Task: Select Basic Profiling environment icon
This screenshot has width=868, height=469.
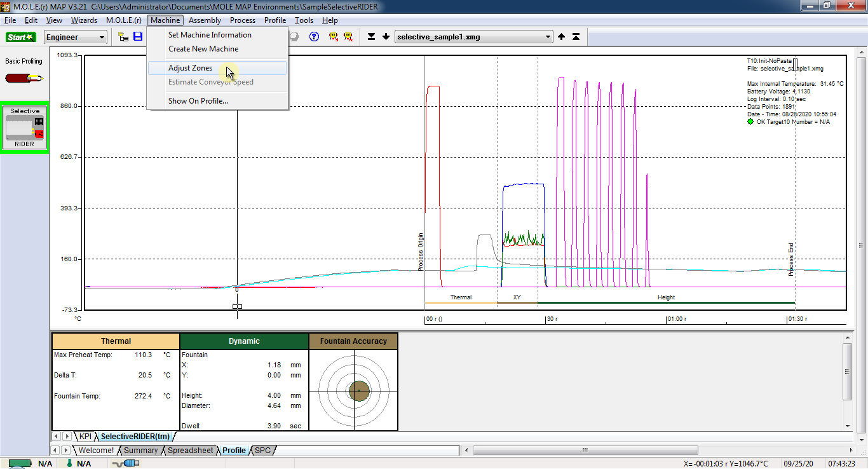Action: pyautogui.click(x=24, y=72)
